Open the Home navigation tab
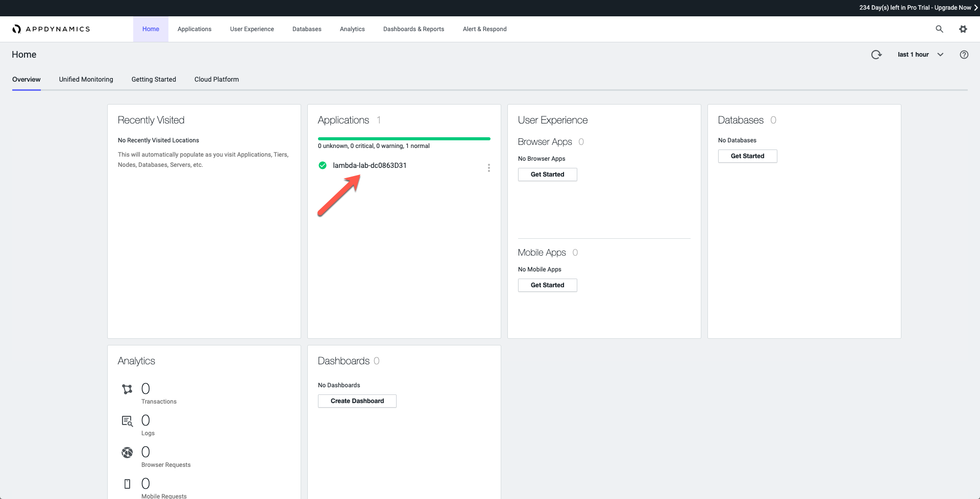 click(x=151, y=29)
